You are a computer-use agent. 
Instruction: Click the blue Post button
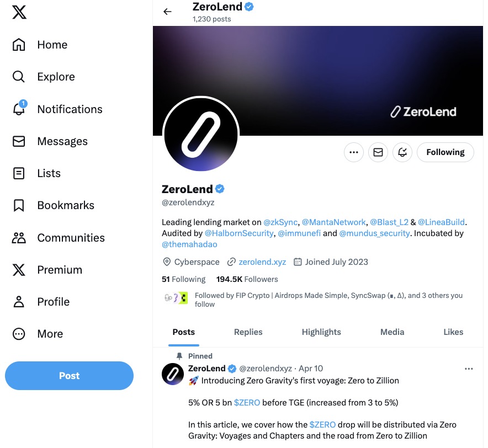point(69,376)
